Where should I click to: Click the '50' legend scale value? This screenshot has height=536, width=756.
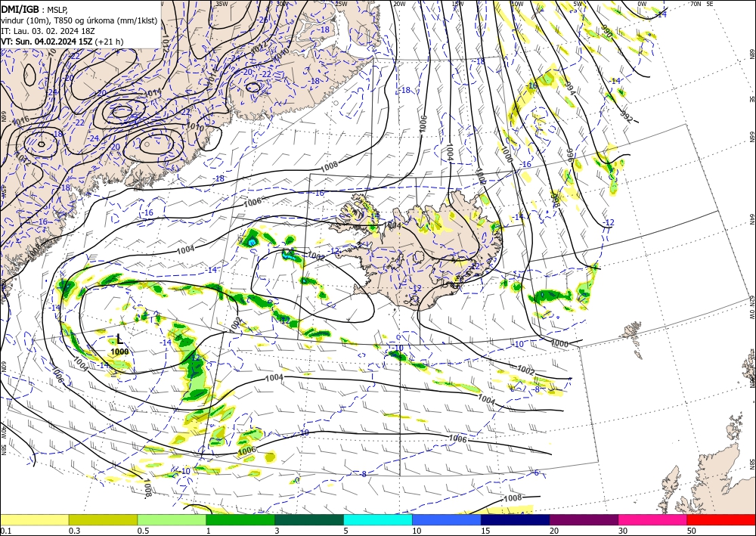tap(692, 531)
